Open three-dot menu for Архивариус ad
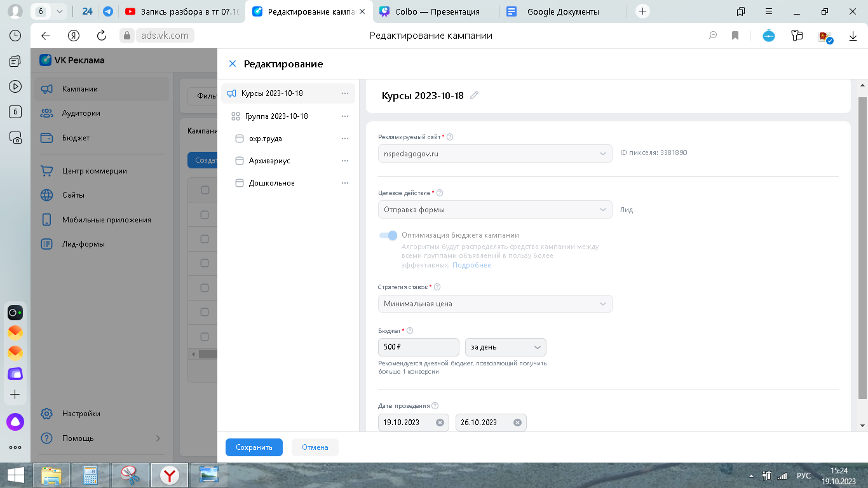The height and width of the screenshot is (488, 868). [345, 161]
